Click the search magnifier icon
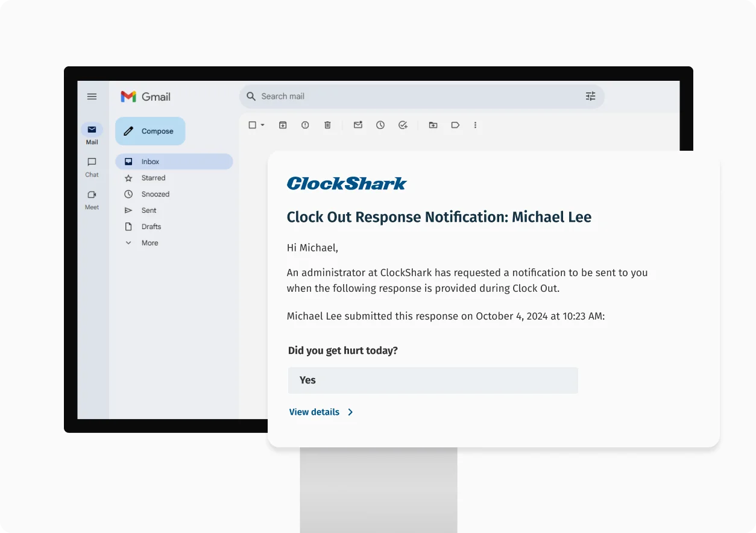The image size is (756, 533). pyautogui.click(x=251, y=96)
